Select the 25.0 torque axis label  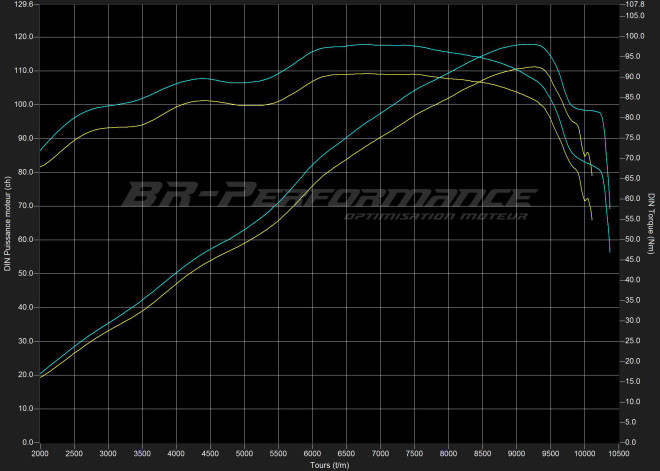click(x=633, y=341)
